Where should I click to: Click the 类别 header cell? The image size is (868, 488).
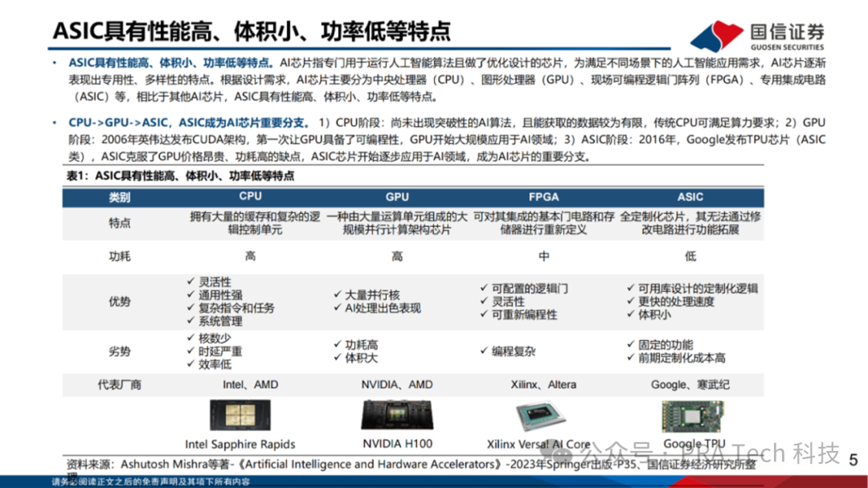click(x=120, y=197)
